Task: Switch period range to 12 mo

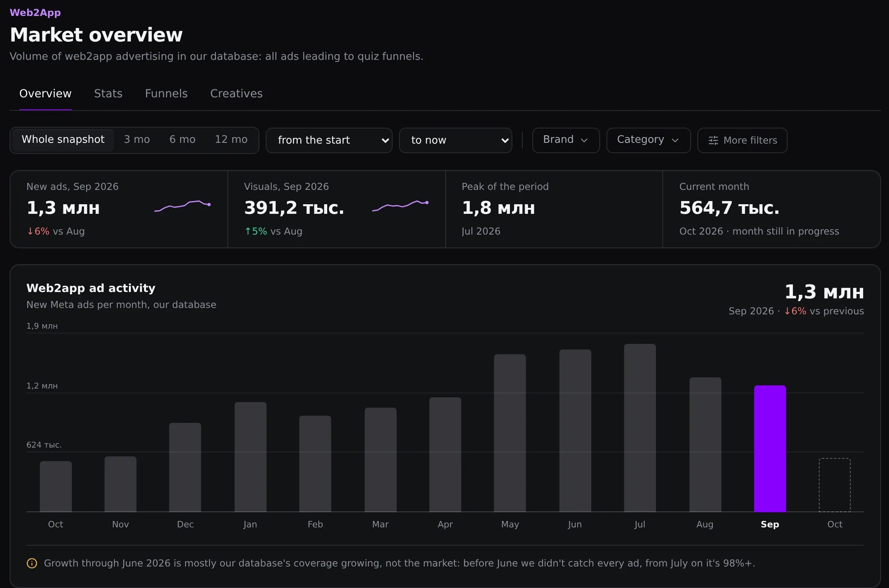Action: pos(231,140)
